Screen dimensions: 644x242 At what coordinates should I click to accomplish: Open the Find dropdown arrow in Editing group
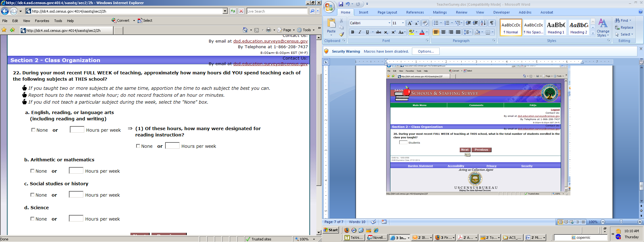pyautogui.click(x=630, y=20)
